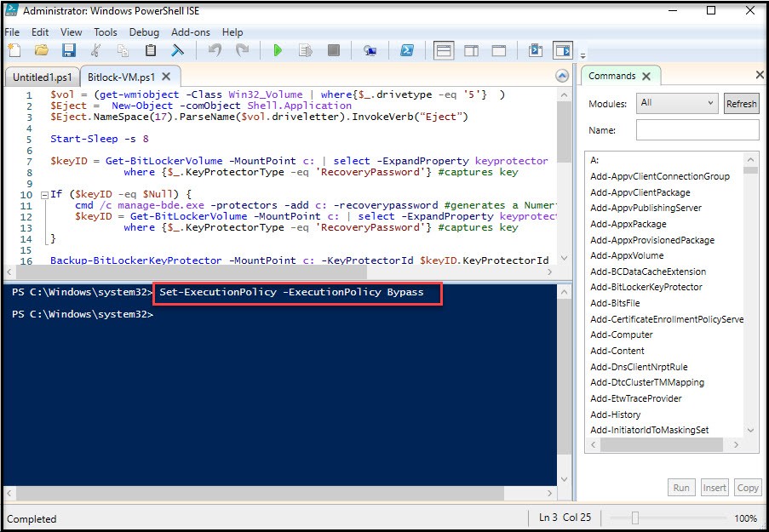This screenshot has height=532, width=769.
Task: Open New Remote PowerShell Tab icon
Action: (x=370, y=50)
